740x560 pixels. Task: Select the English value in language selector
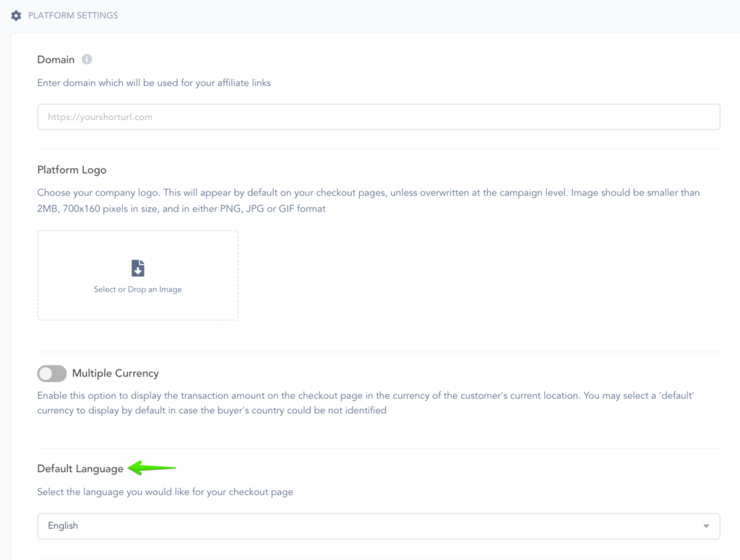(x=63, y=526)
